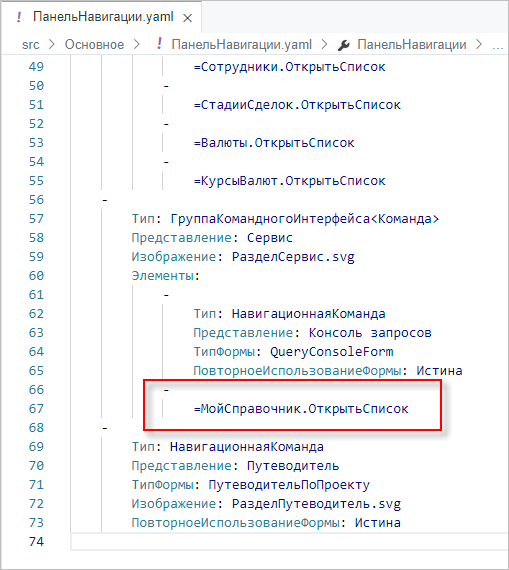
Task: Click line number 74 in the gutter
Action: [36, 541]
